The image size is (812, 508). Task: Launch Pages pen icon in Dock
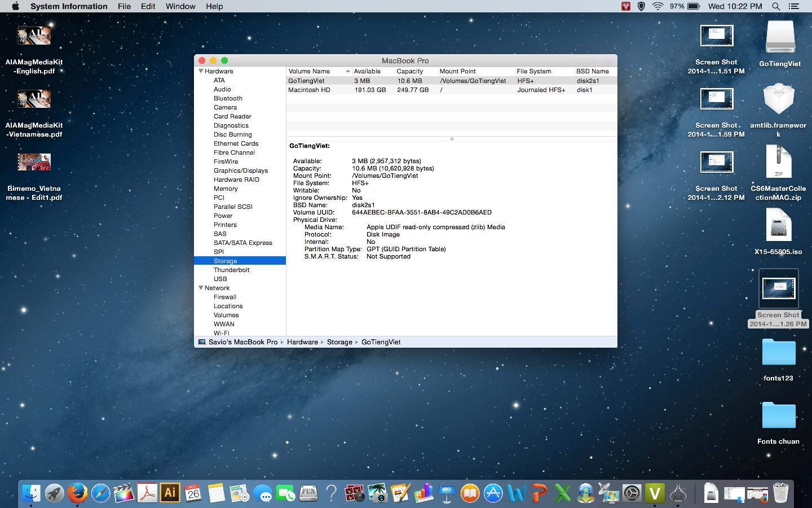[400, 493]
